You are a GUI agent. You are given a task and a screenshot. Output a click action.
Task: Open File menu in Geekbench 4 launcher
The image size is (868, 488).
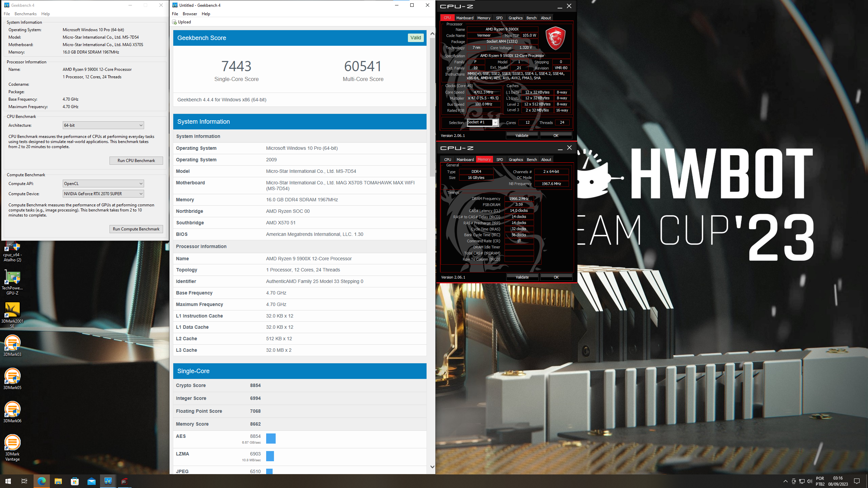(7, 14)
